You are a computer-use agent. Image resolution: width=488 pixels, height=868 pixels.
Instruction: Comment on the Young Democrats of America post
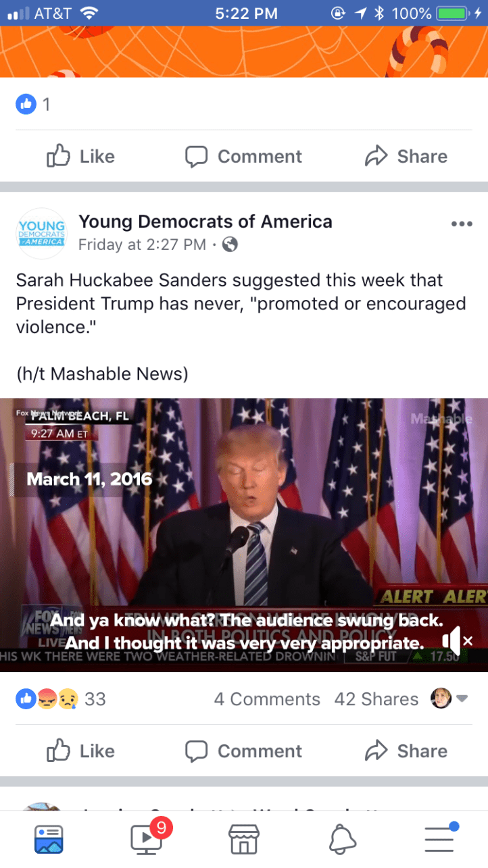pyautogui.click(x=243, y=751)
